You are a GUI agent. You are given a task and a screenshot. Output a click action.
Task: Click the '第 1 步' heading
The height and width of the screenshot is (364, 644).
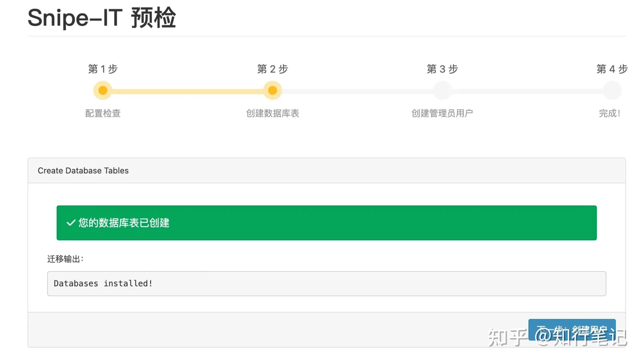(103, 69)
